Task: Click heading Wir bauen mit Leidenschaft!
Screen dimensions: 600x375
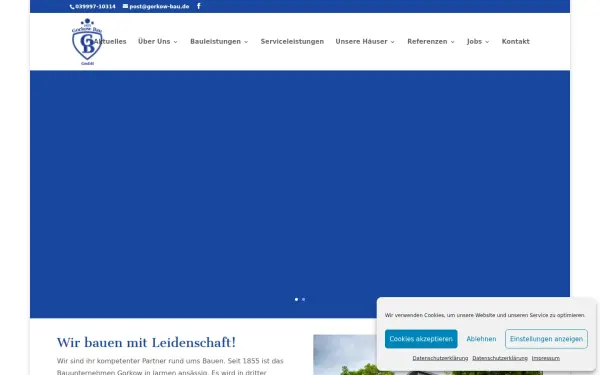Action: coord(146,342)
